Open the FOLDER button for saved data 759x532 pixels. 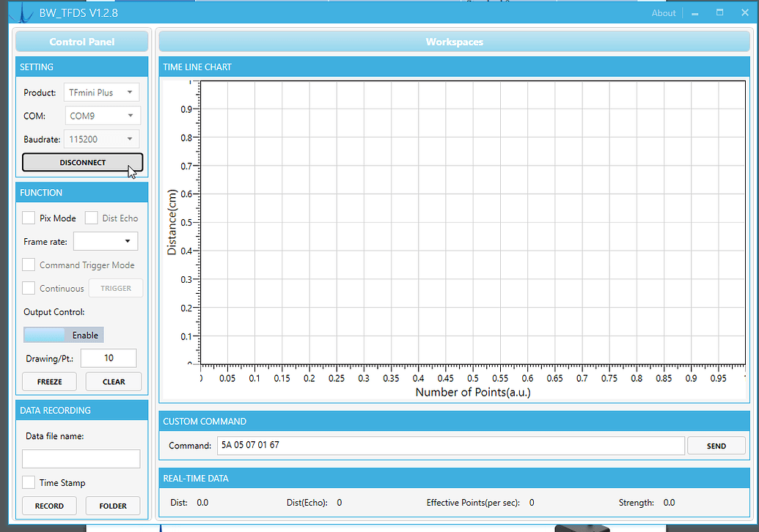[112, 506]
